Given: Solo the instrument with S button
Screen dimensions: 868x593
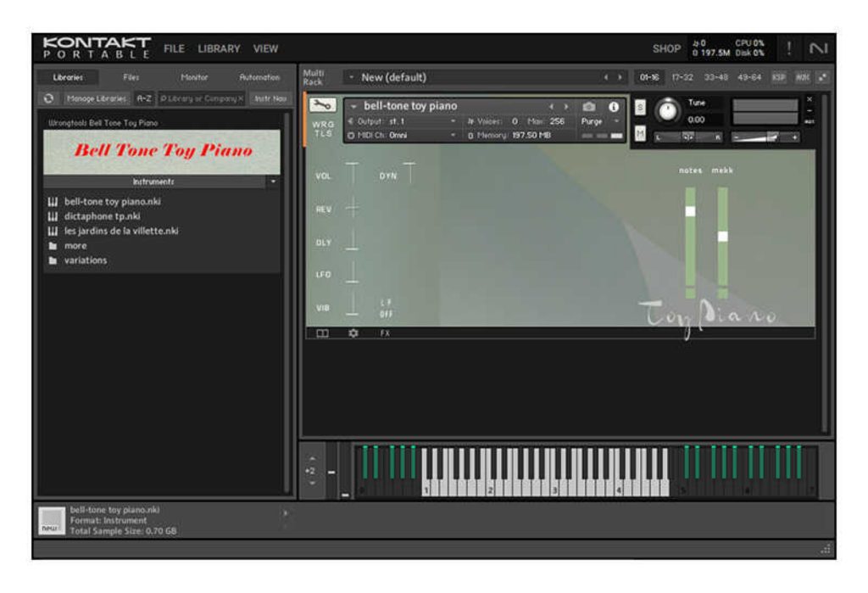Looking at the screenshot, I should tap(640, 107).
